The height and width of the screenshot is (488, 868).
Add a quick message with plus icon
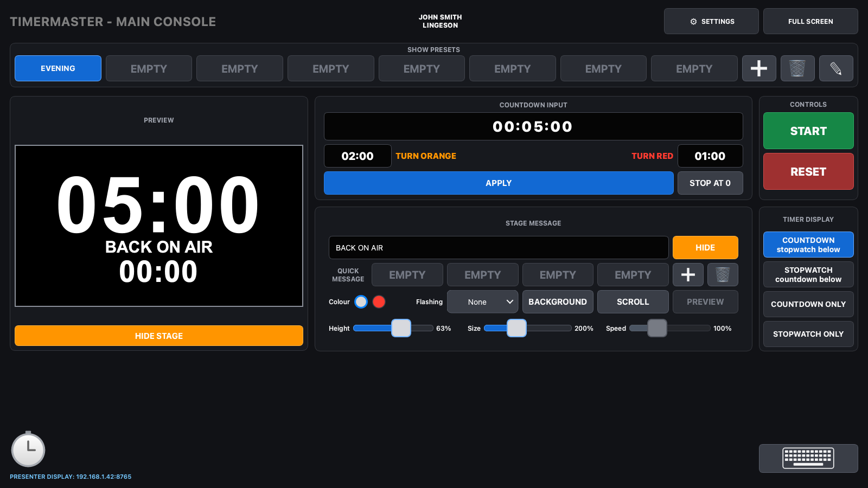point(688,275)
